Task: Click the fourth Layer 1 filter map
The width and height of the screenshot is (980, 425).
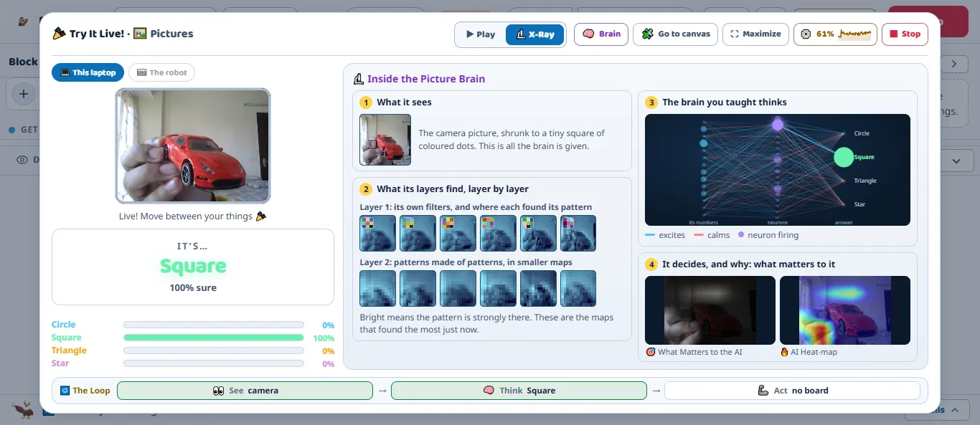Action: pos(498,233)
